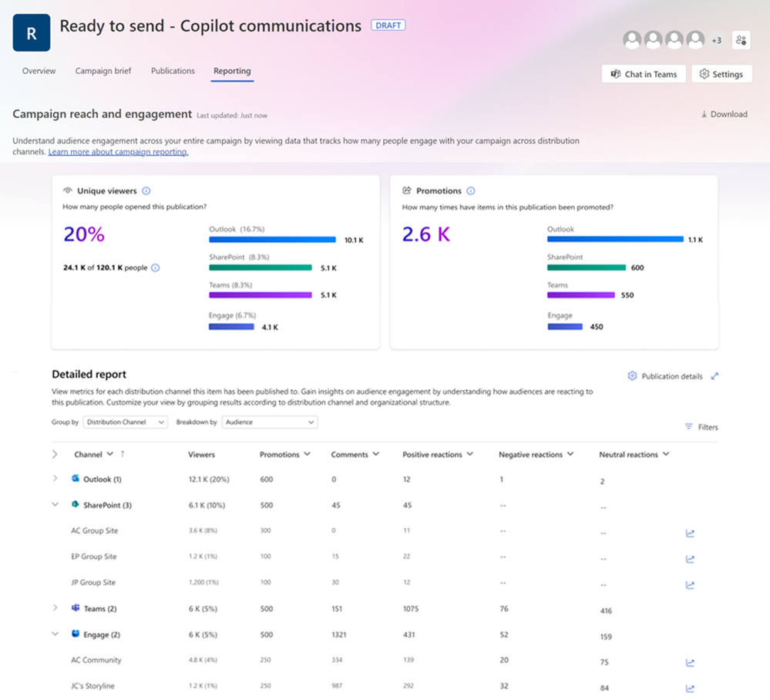
Task: Click the DRAFT status badge
Action: (x=388, y=25)
